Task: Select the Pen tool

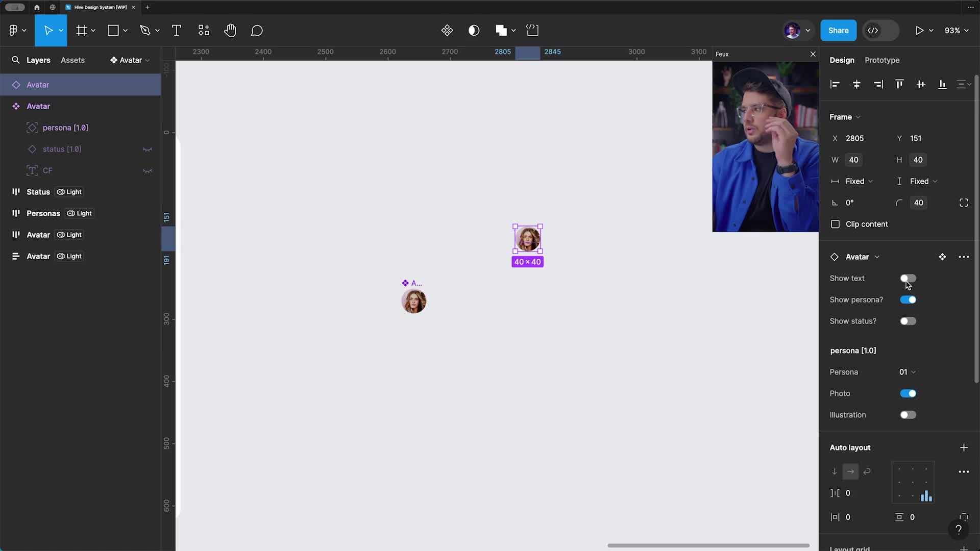Action: point(145,31)
